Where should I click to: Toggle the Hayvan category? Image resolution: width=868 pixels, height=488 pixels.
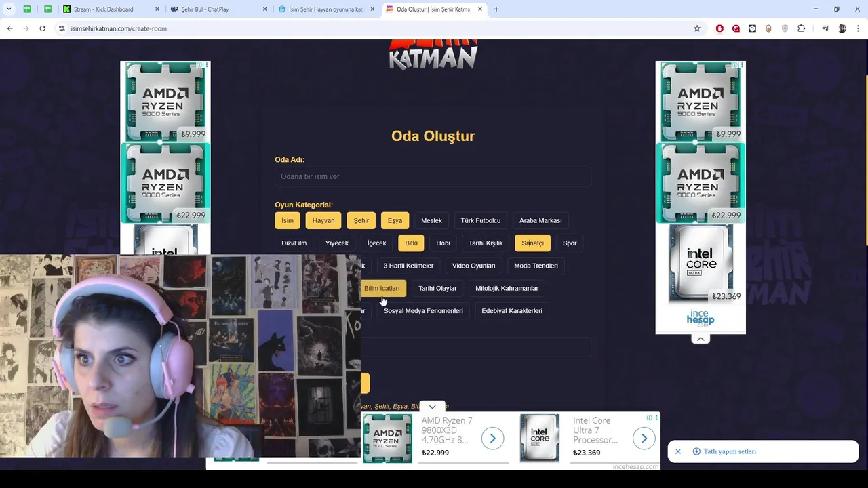(x=323, y=220)
